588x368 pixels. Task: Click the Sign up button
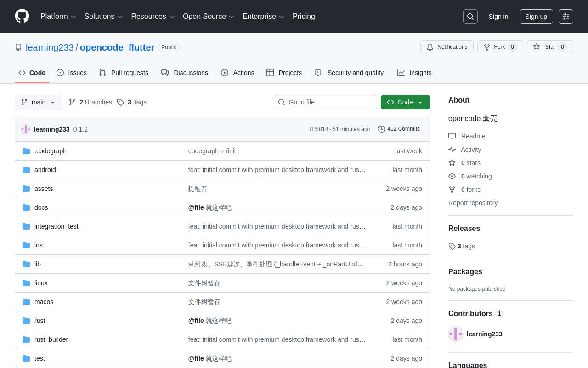coord(536,17)
